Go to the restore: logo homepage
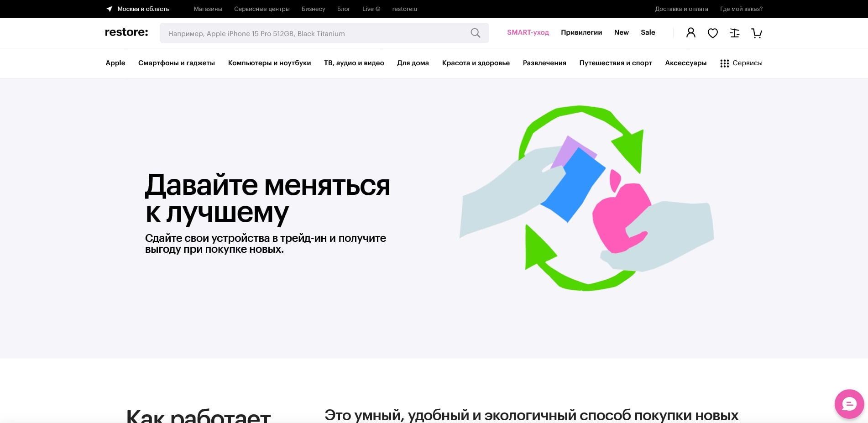This screenshot has height=423, width=868. (x=126, y=32)
